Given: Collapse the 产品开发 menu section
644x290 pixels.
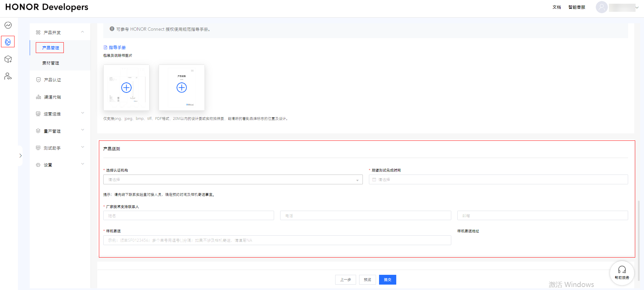Looking at the screenshot, I should tap(82, 32).
